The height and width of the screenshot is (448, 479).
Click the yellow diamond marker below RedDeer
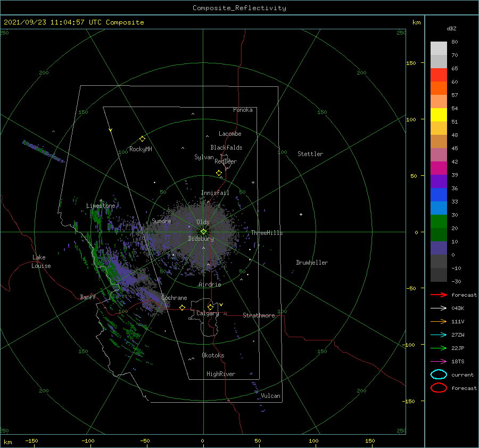click(x=219, y=173)
